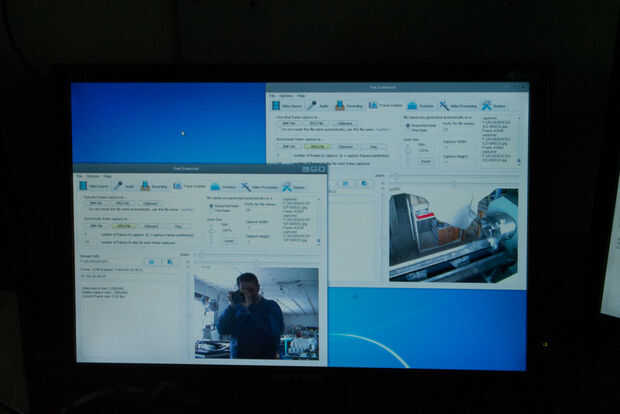The height and width of the screenshot is (414, 620).
Task: Open the File menu in front window
Action: [79, 176]
